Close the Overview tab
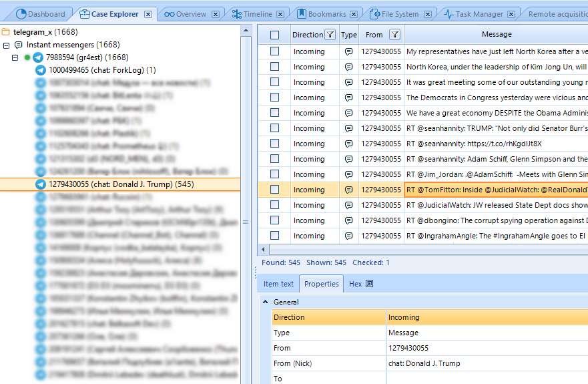The height and width of the screenshot is (384, 588). 216,14
